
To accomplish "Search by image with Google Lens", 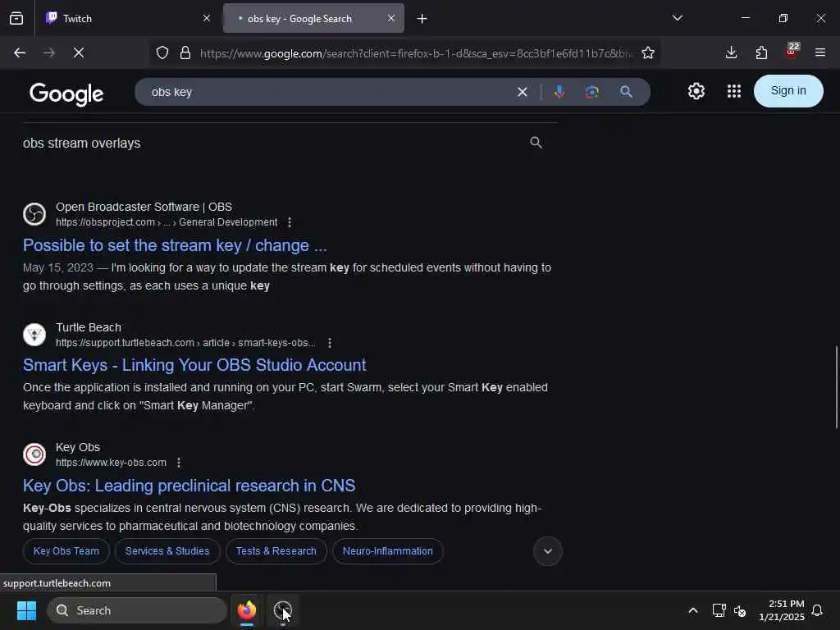I will [x=592, y=92].
